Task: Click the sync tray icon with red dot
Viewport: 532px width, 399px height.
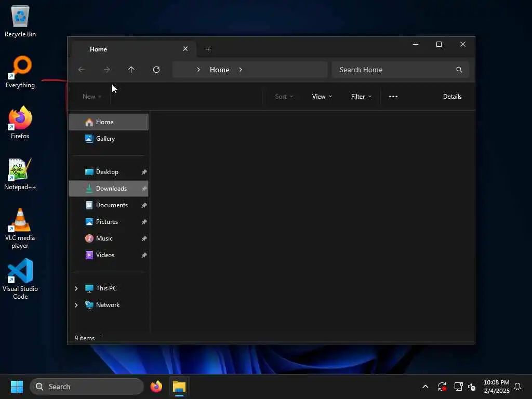Action: point(442,387)
